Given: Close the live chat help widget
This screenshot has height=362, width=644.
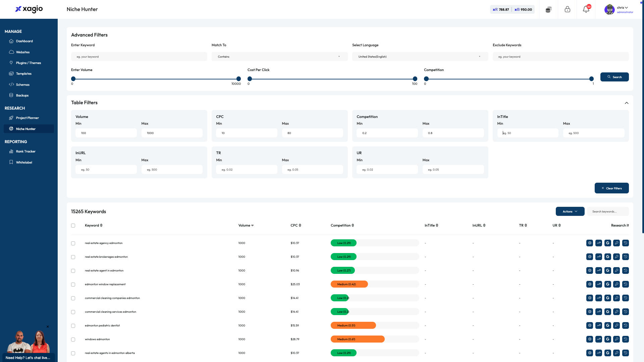Looking at the screenshot, I should 48,326.
